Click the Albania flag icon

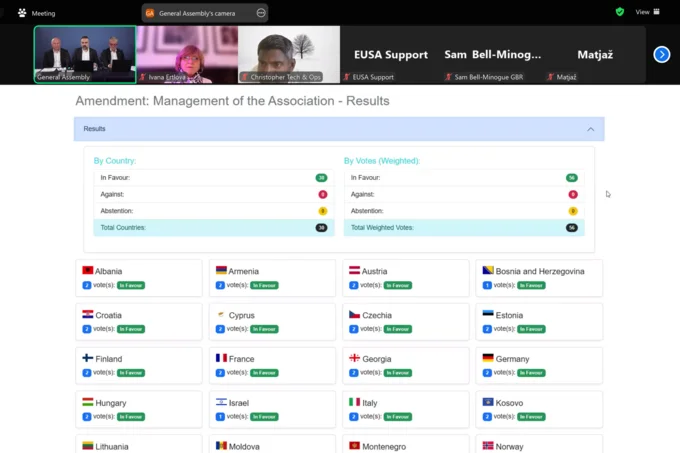point(88,271)
